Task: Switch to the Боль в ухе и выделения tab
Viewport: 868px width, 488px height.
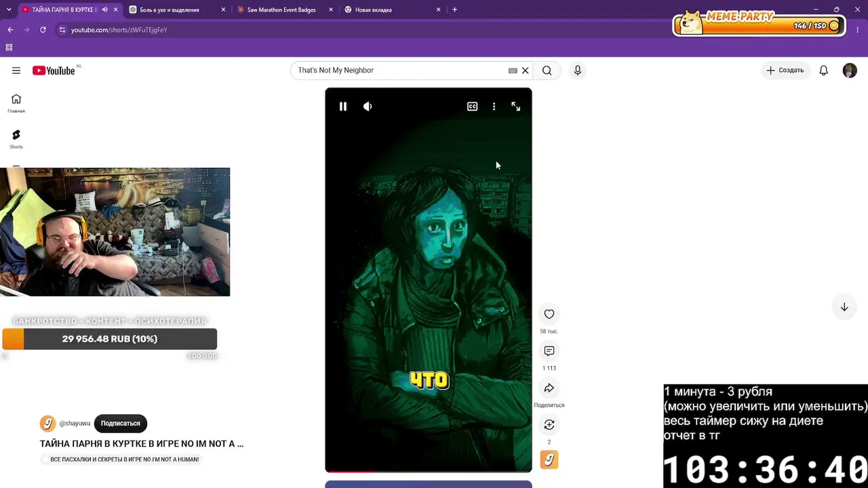Action: (x=170, y=9)
